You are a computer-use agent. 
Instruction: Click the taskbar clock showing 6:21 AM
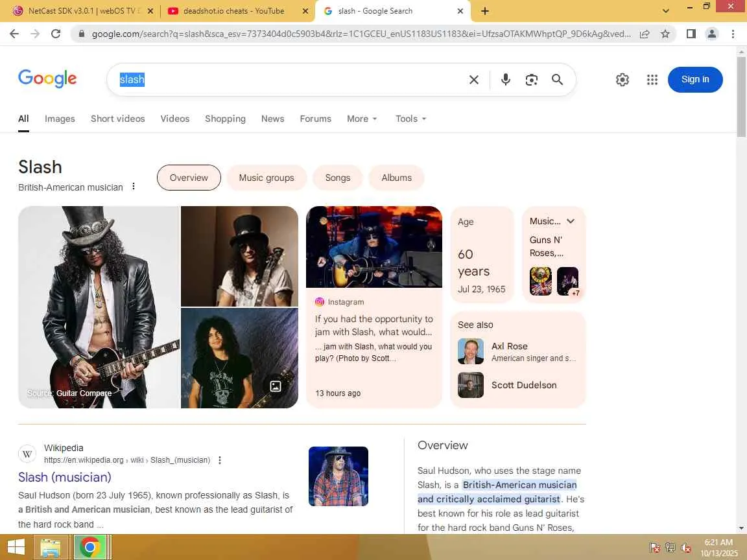pos(718,548)
